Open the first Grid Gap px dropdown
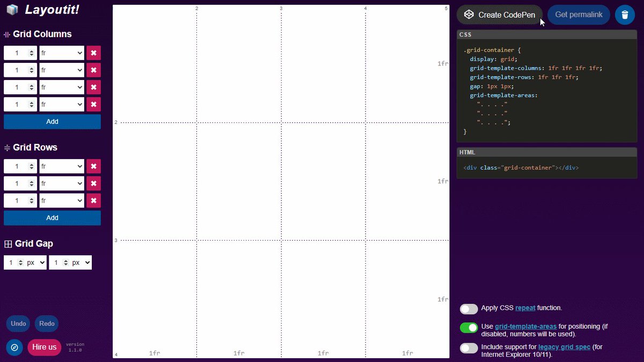Image resolution: width=644 pixels, height=362 pixels. [x=36, y=262]
